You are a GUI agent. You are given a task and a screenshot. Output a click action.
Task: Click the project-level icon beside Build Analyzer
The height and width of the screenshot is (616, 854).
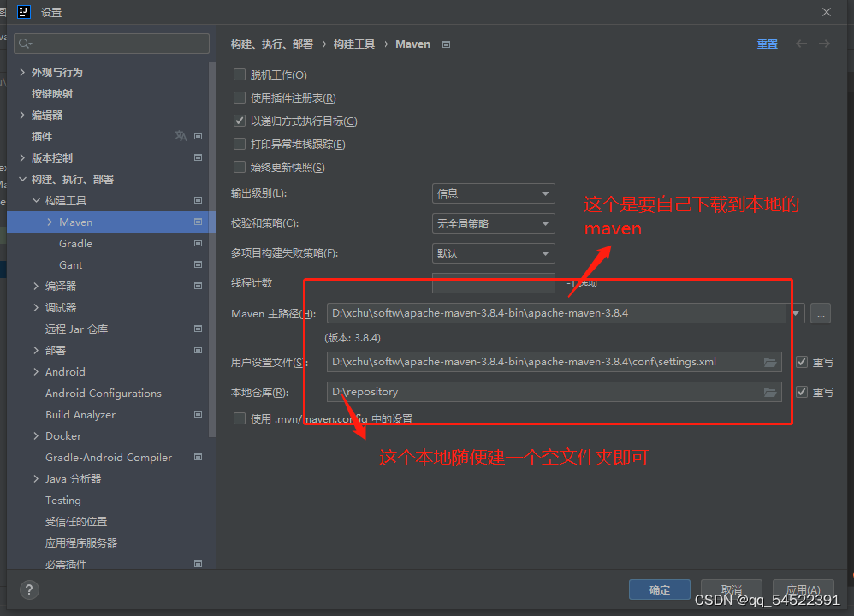(199, 414)
